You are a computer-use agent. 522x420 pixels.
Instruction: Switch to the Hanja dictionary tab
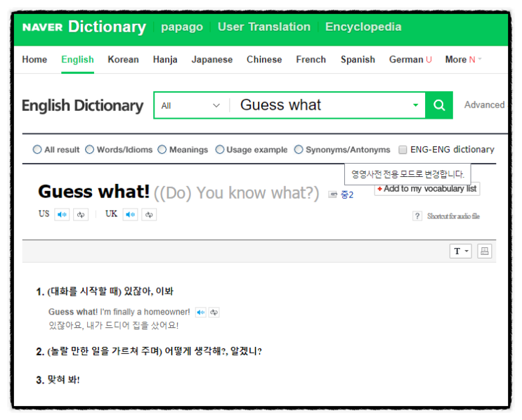tap(165, 60)
